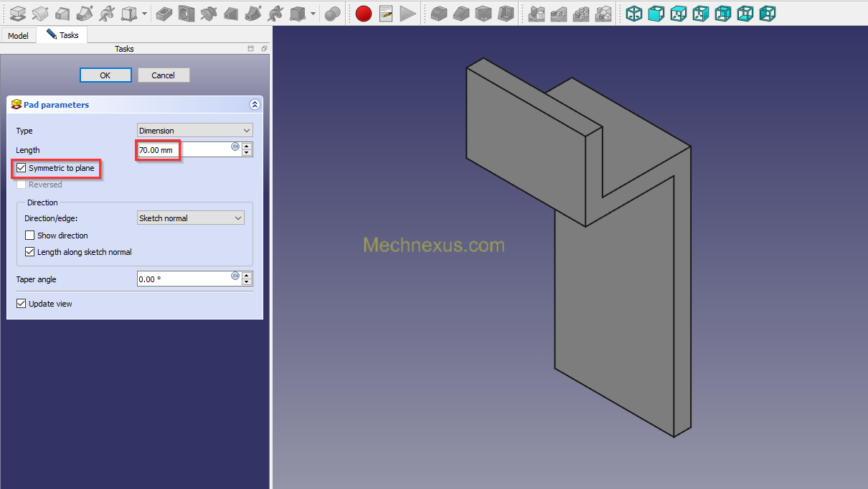Open the Macros dialog icon
Viewport: 868px width, 489px height.
point(386,13)
